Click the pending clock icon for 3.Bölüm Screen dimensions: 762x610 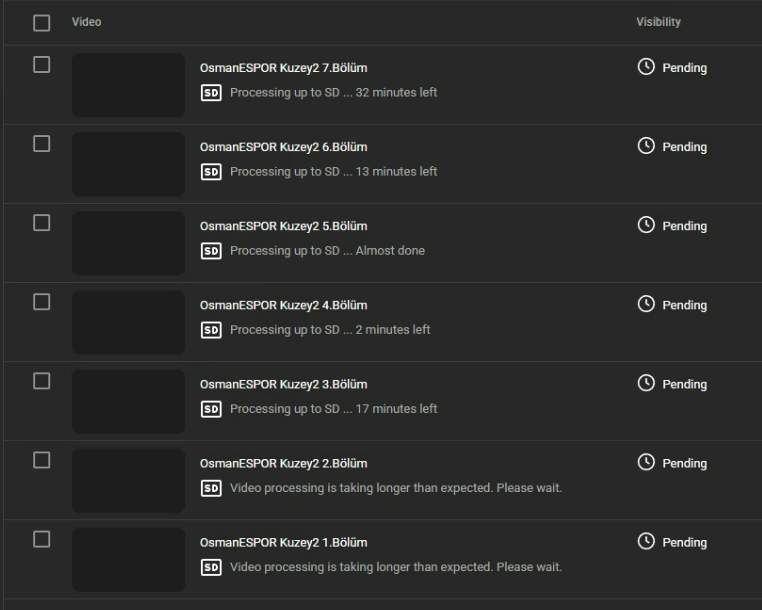coord(646,383)
